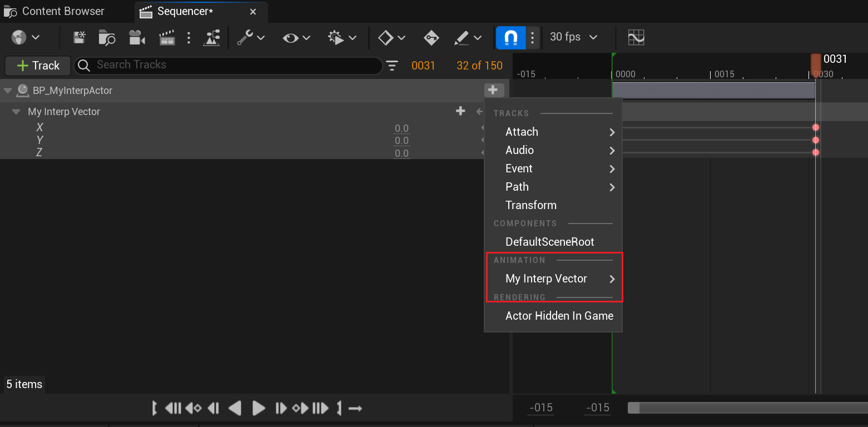Click the Save sequence icon
The width and height of the screenshot is (868, 427).
(x=80, y=38)
